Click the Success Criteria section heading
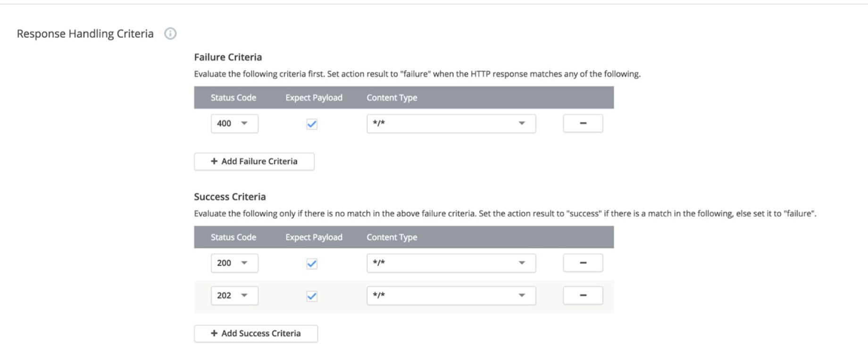The width and height of the screenshot is (868, 357). point(230,196)
